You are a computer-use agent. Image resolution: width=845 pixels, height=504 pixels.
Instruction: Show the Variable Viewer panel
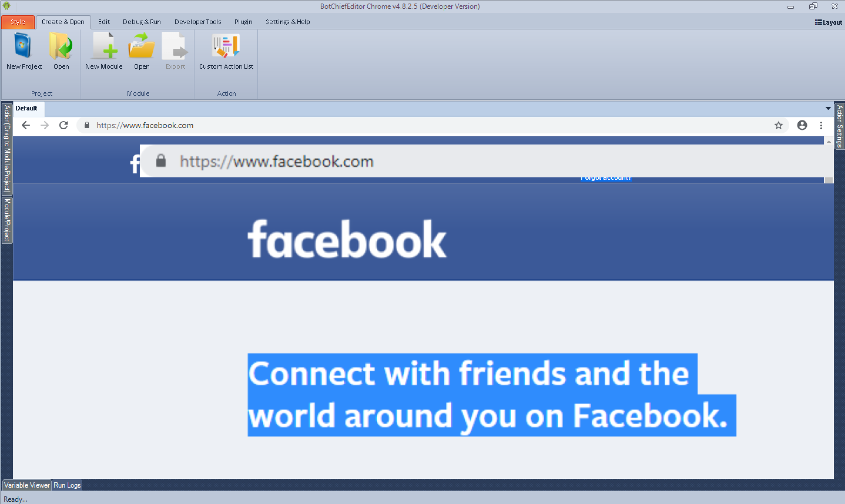pyautogui.click(x=27, y=485)
